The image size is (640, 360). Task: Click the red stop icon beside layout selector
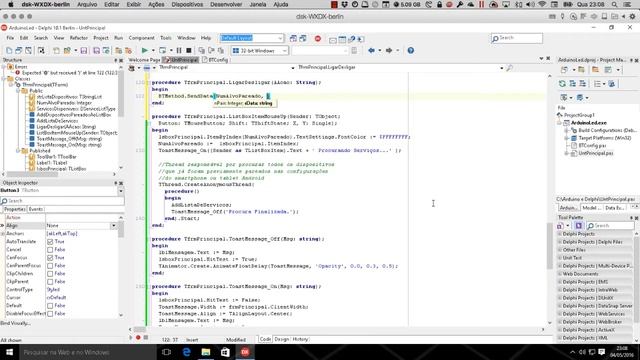318,38
